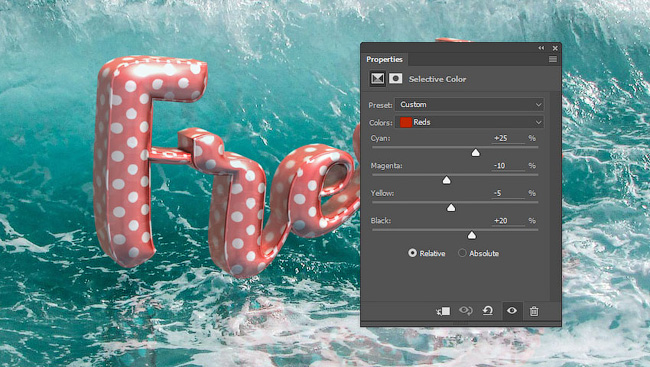This screenshot has height=367, width=650.
Task: Click the Magenta label
Action: 386,166
